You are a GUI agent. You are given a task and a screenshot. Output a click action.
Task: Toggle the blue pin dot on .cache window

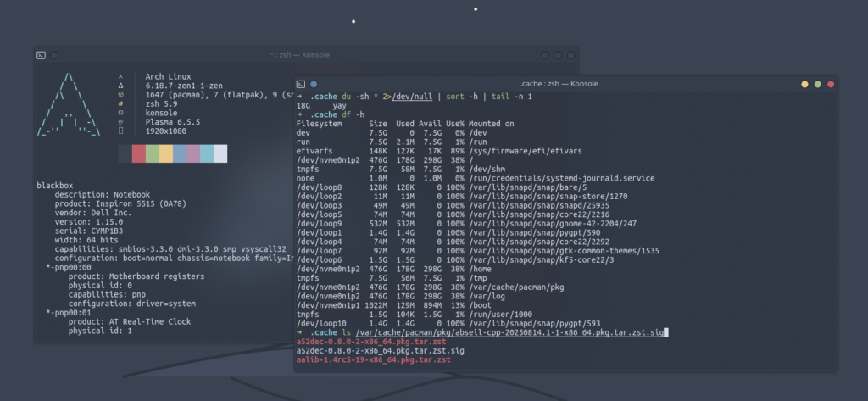tap(314, 84)
